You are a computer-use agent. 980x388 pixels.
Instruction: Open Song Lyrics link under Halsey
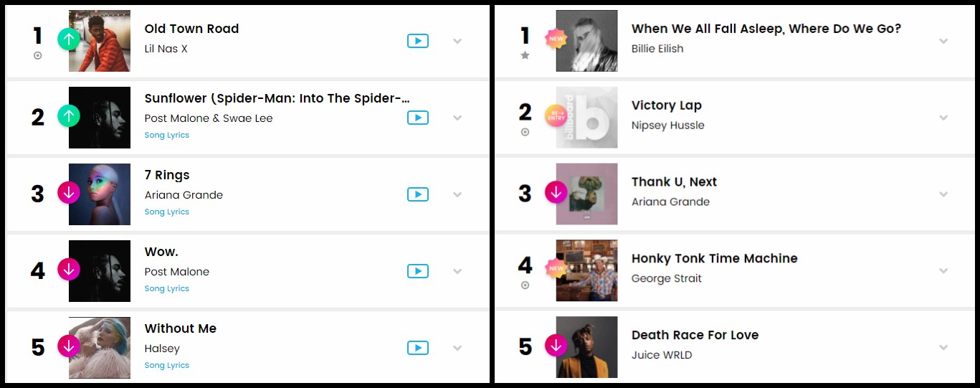167,365
